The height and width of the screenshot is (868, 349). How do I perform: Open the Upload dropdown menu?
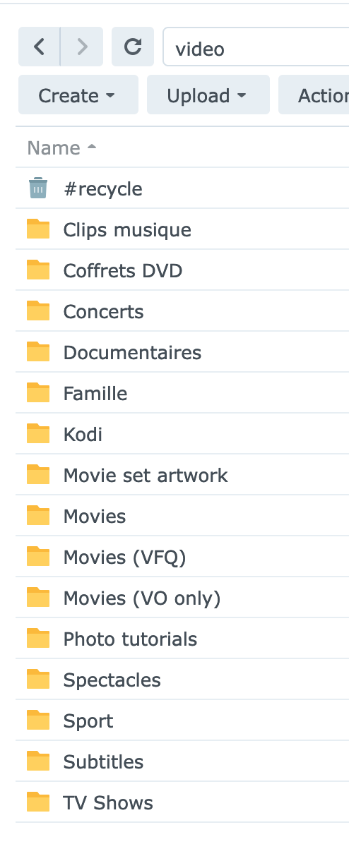point(208,95)
